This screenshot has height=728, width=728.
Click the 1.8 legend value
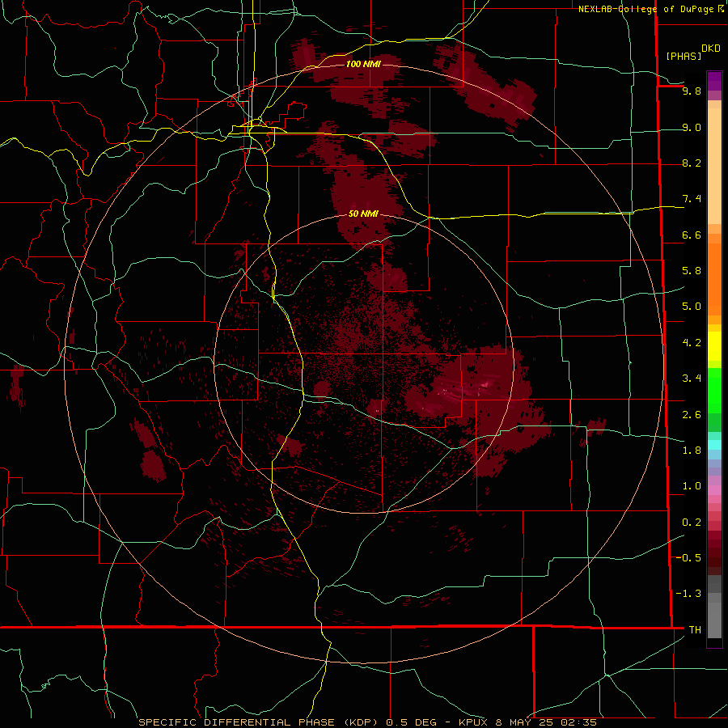[x=692, y=450]
